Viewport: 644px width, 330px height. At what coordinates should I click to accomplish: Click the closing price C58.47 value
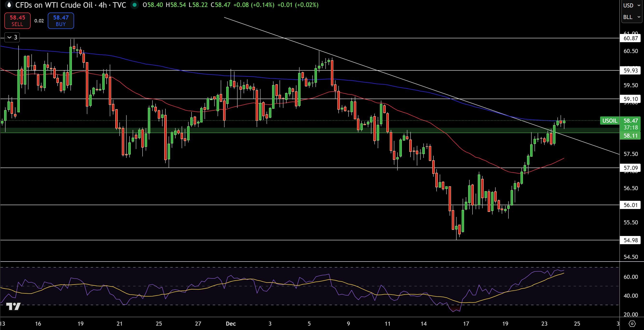[x=220, y=5]
